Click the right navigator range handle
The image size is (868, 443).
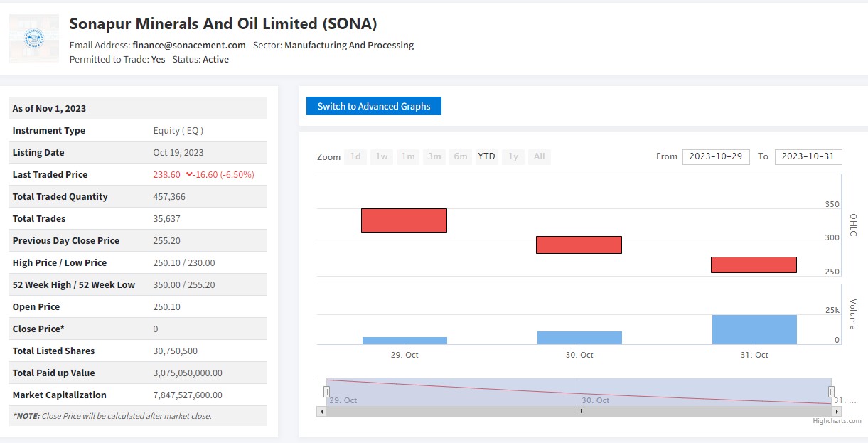pyautogui.click(x=831, y=392)
